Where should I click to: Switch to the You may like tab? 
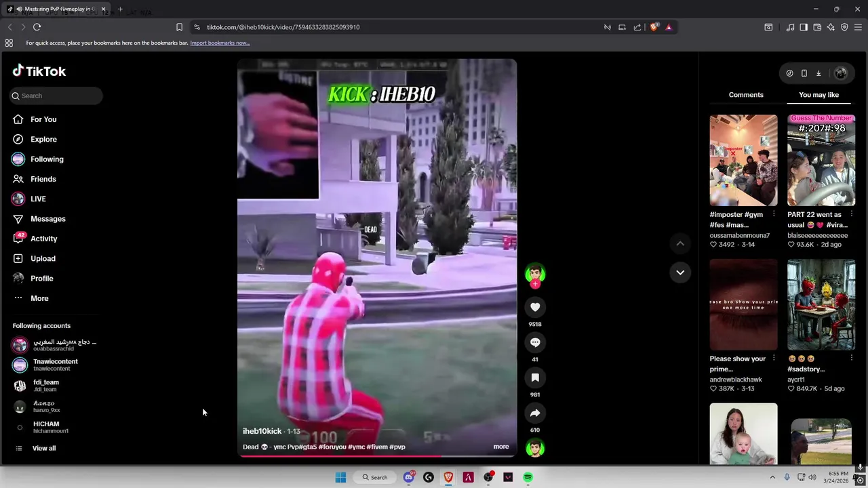tap(818, 95)
